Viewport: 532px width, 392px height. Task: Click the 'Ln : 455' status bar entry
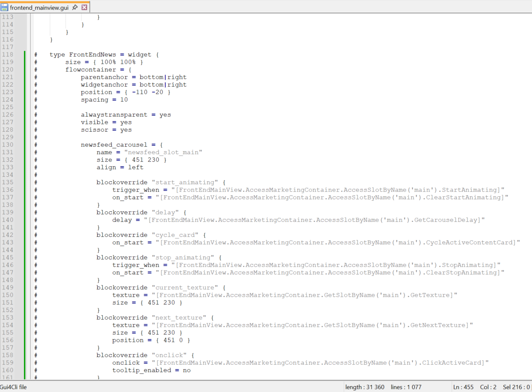pos(463,387)
